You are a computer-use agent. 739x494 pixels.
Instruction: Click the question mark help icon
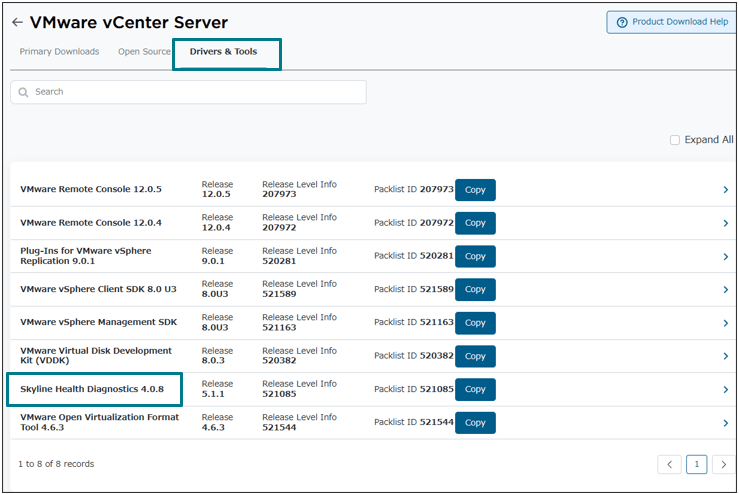(x=622, y=22)
